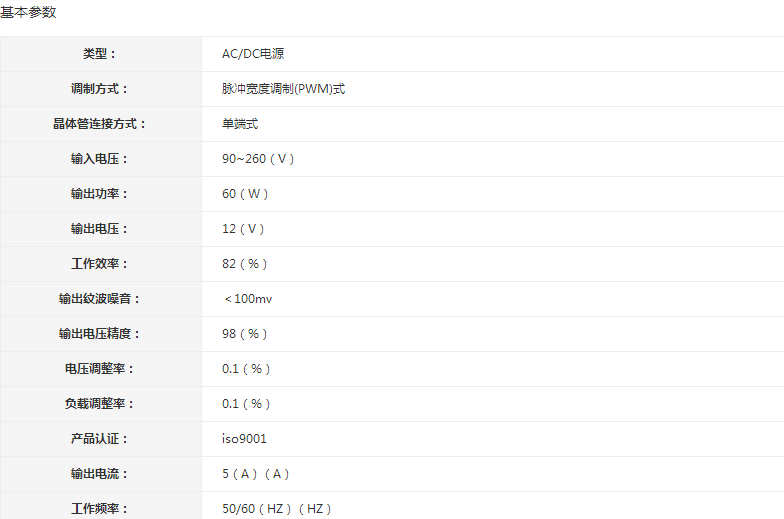Click the 负载调整率 label

pyautogui.click(x=100, y=404)
